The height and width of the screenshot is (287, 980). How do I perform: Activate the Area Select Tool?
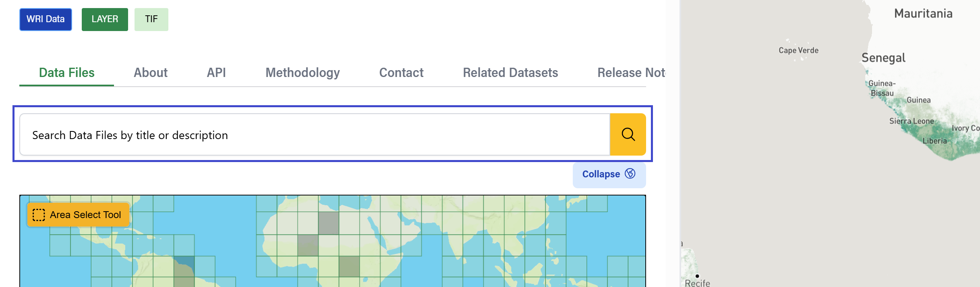79,215
